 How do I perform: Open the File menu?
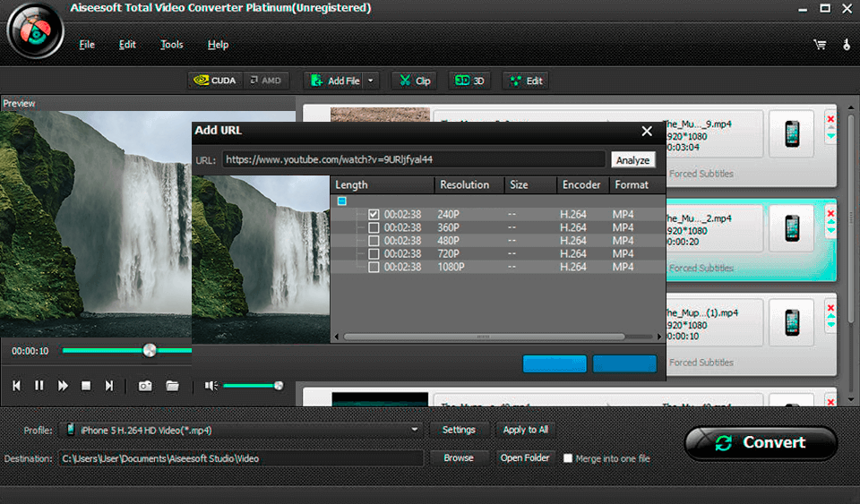pos(87,45)
